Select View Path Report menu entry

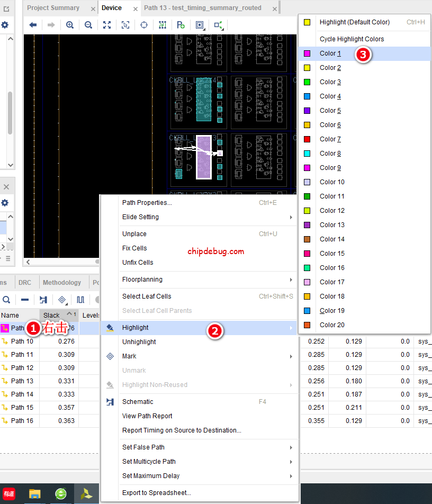[x=147, y=416]
